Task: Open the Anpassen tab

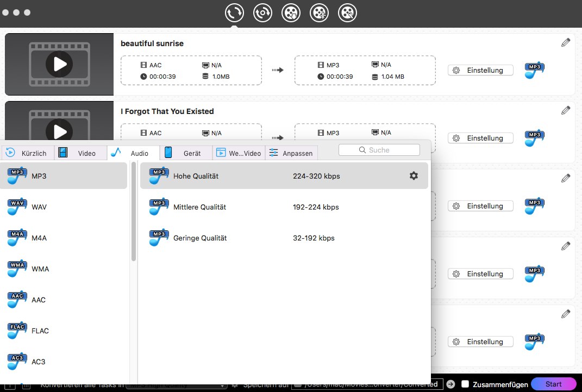Action: (291, 153)
